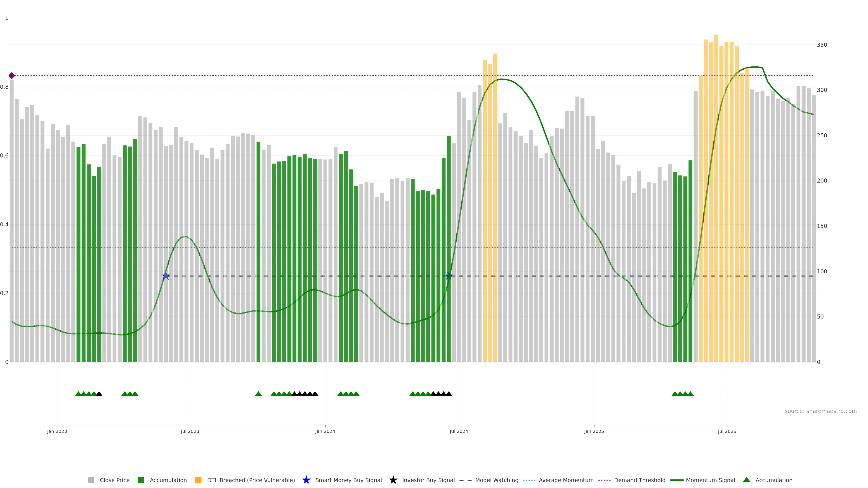Click the green Accumulation triangle legend icon
The image size is (868, 488).
[x=746, y=480]
